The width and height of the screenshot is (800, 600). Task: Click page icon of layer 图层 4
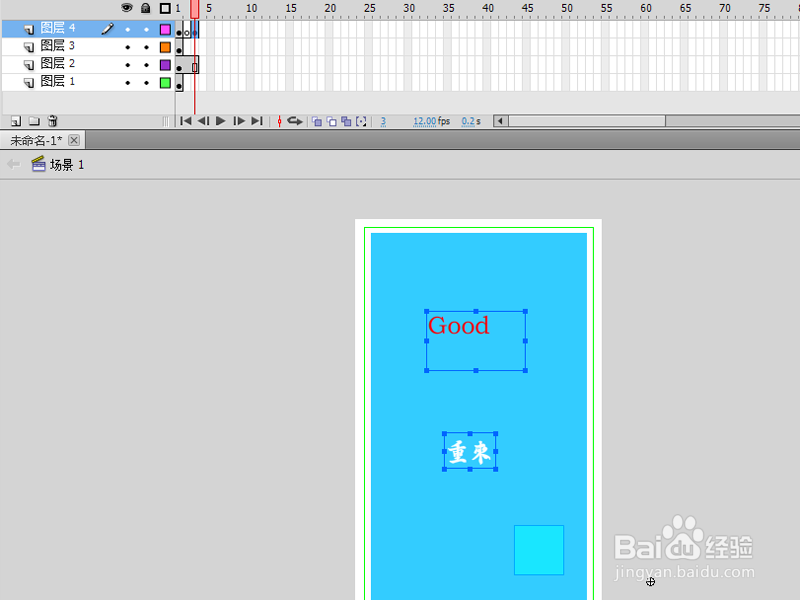pos(29,30)
